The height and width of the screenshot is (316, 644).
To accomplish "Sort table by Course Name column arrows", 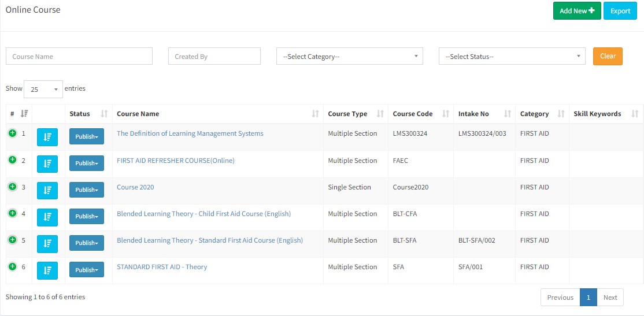I will (x=315, y=114).
